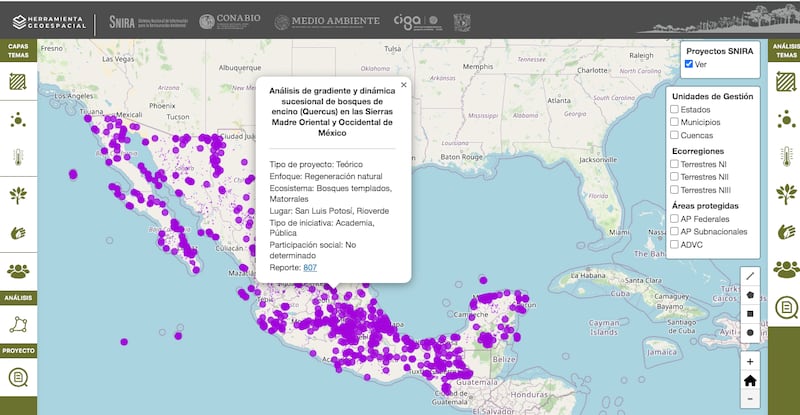Viewport: 800px width, 415px height.
Task: Reset map with the home button
Action: tap(750, 379)
